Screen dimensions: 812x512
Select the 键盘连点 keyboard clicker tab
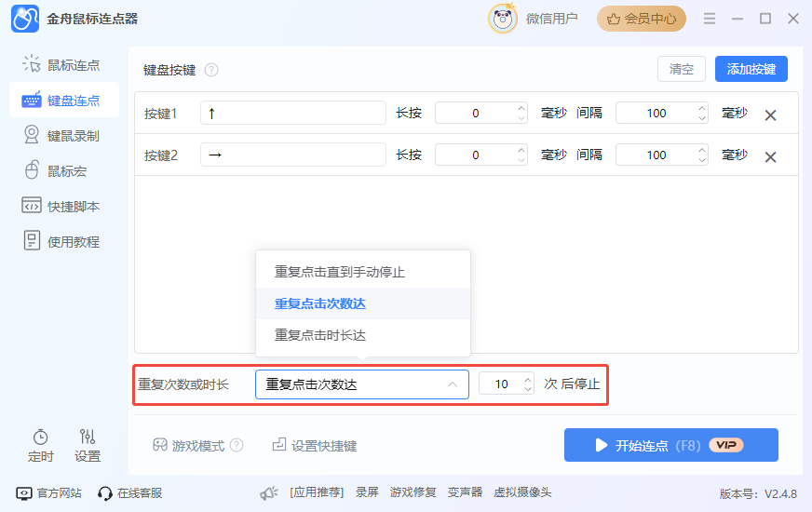point(63,100)
